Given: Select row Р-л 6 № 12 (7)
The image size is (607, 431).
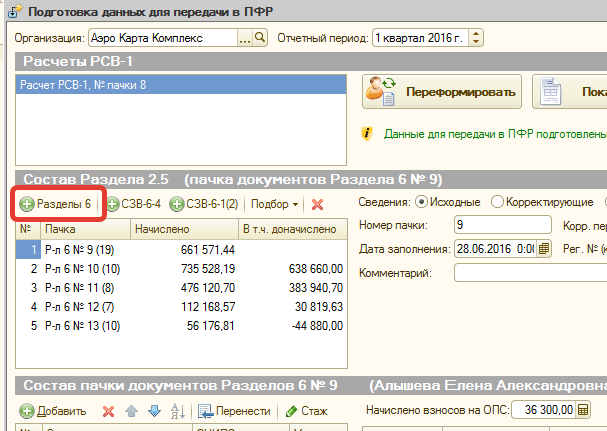Looking at the screenshot, I should [x=181, y=307].
